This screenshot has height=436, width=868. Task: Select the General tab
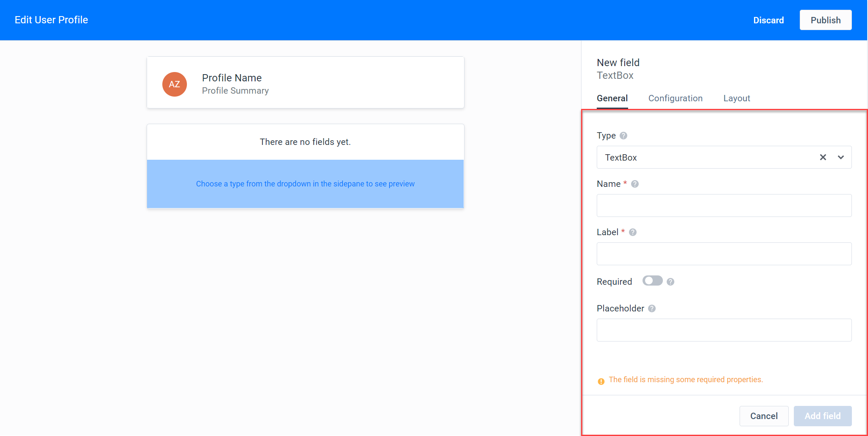(x=612, y=98)
